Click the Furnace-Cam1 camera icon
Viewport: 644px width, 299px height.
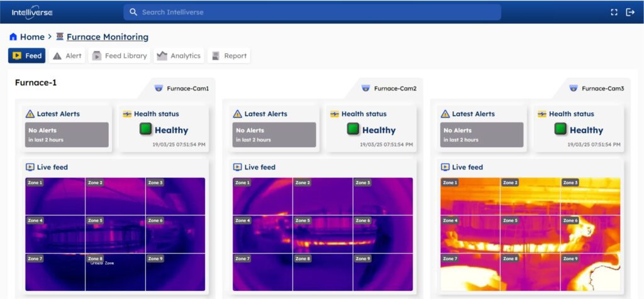[x=158, y=89]
